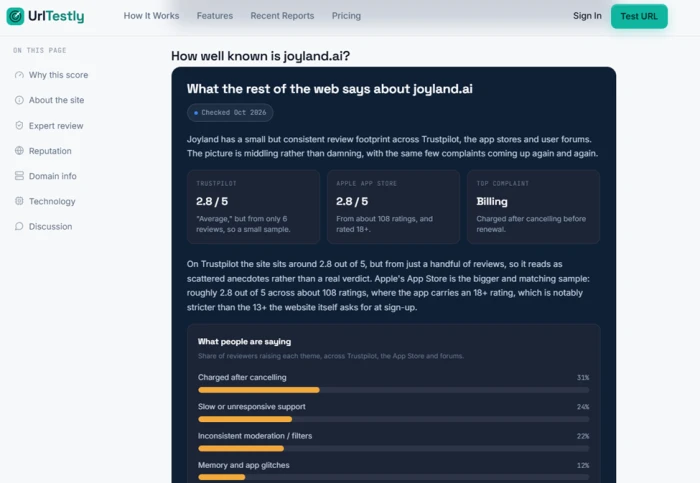Click the Inconsistent moderation / filters bar

pos(393,448)
